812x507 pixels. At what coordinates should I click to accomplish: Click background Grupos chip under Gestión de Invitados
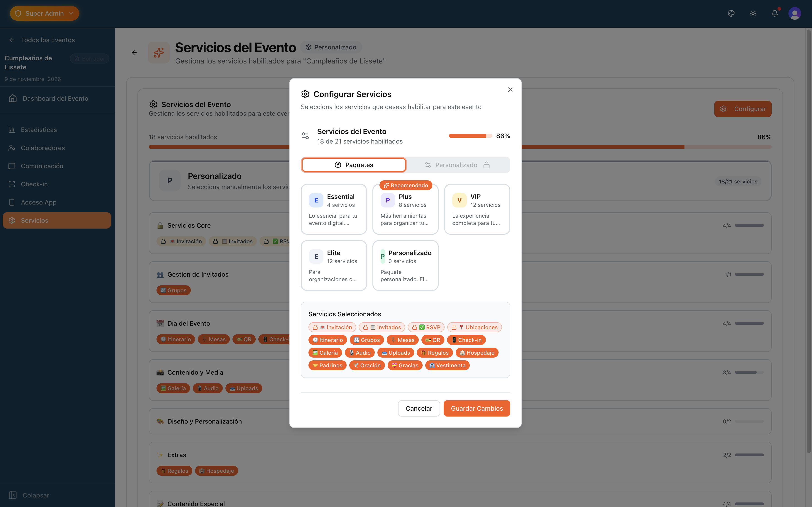pos(174,290)
